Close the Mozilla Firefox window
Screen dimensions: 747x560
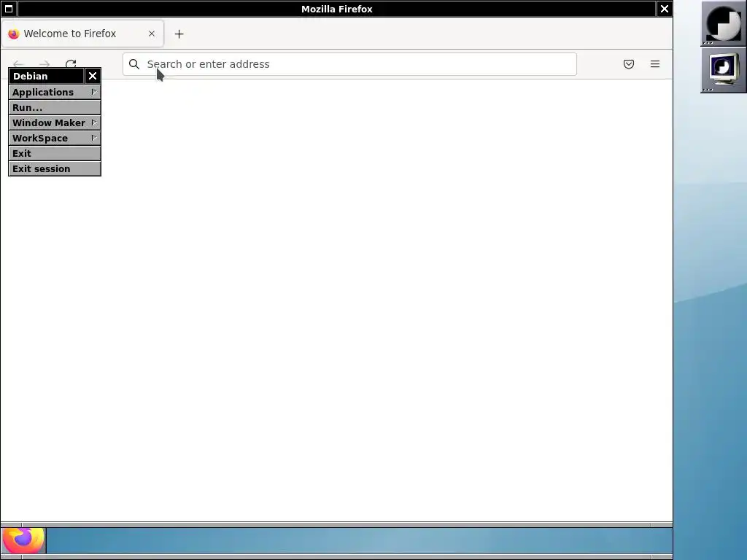click(664, 9)
